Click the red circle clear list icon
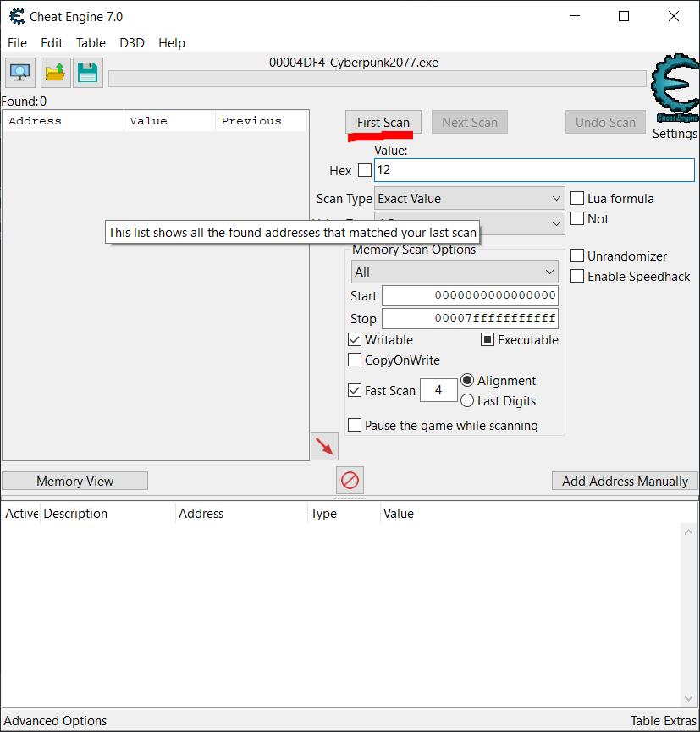 (x=350, y=481)
